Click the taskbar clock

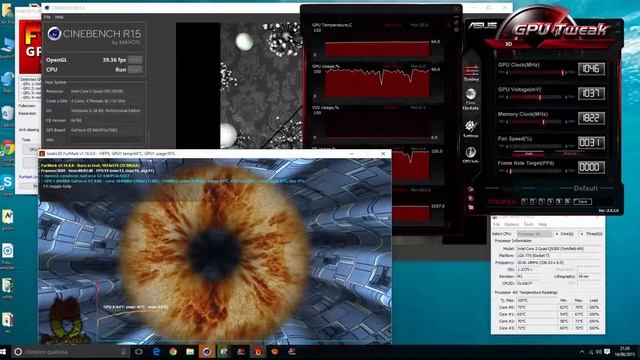pyautogui.click(x=624, y=352)
